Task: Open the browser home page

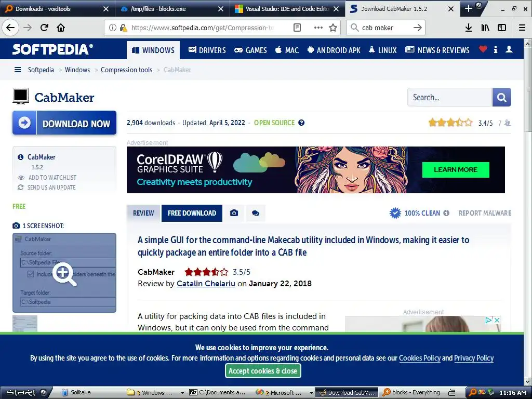Action: [61, 28]
